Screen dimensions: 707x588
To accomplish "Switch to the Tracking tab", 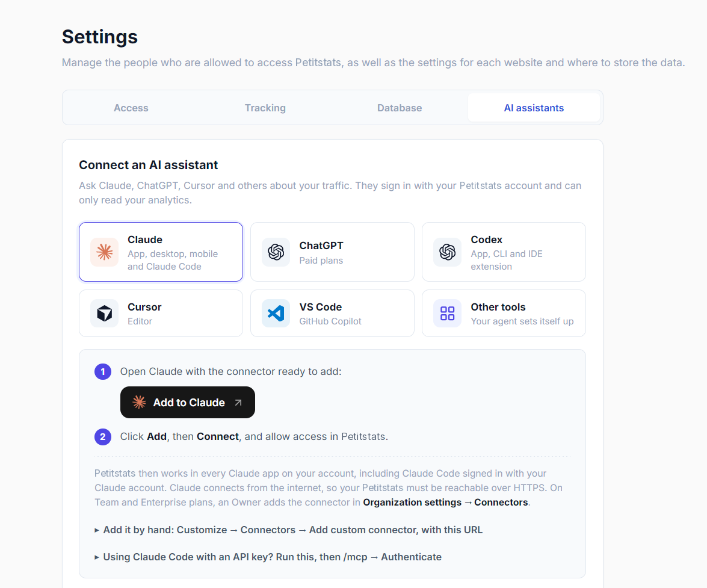I will (x=265, y=108).
